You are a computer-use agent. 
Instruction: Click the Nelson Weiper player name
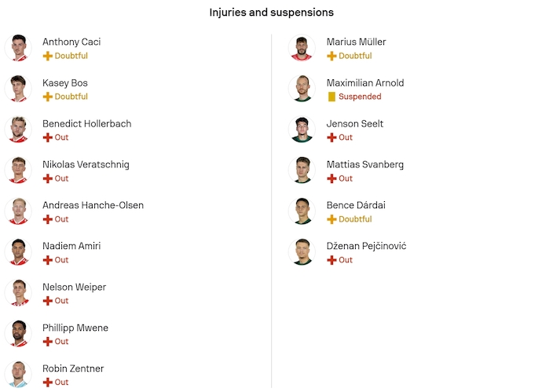(74, 287)
